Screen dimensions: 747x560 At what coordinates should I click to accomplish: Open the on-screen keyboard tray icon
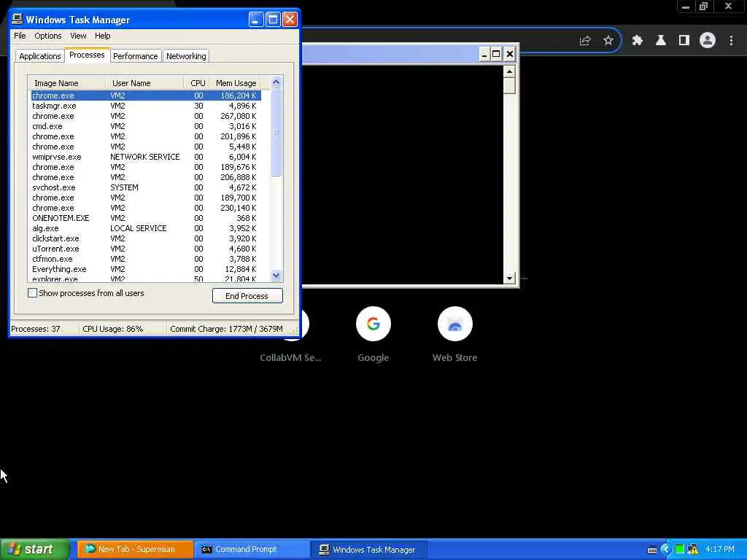(652, 550)
